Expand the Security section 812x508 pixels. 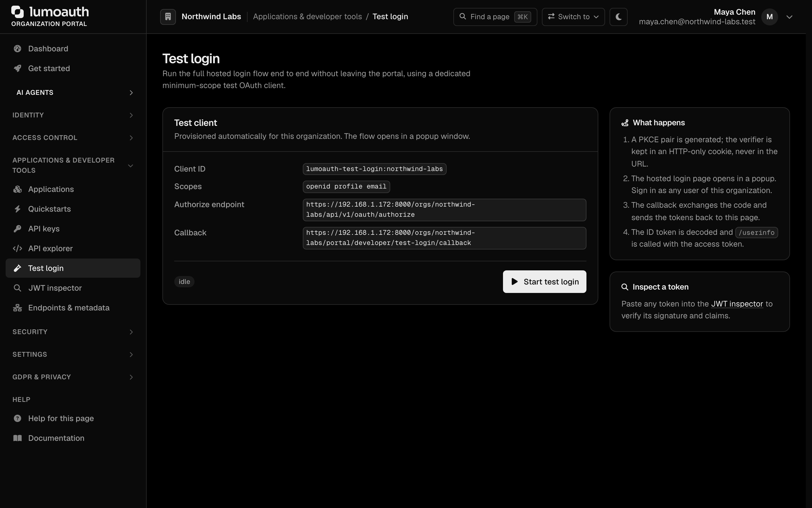pyautogui.click(x=73, y=332)
